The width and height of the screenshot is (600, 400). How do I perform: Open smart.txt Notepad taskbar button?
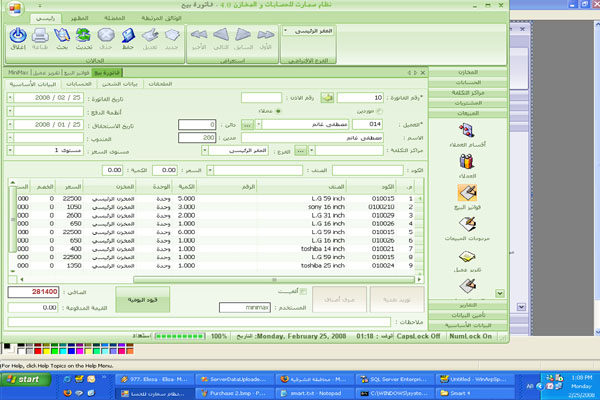[314, 393]
